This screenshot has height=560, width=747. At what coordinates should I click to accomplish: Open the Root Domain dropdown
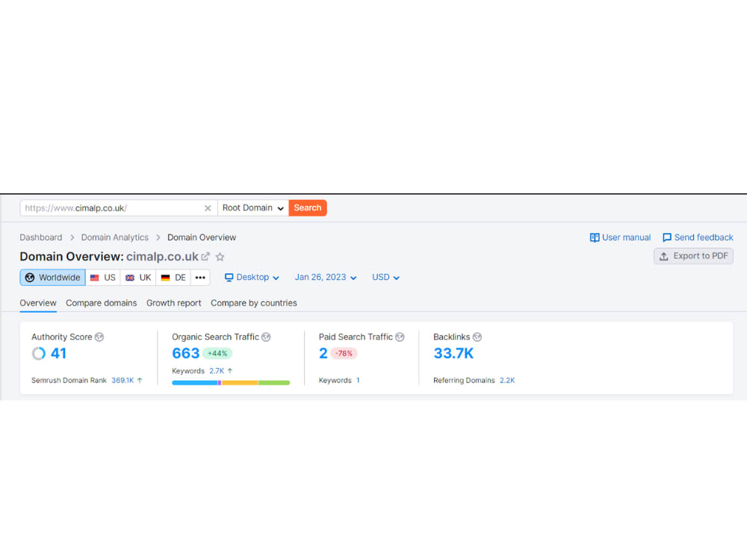(253, 208)
